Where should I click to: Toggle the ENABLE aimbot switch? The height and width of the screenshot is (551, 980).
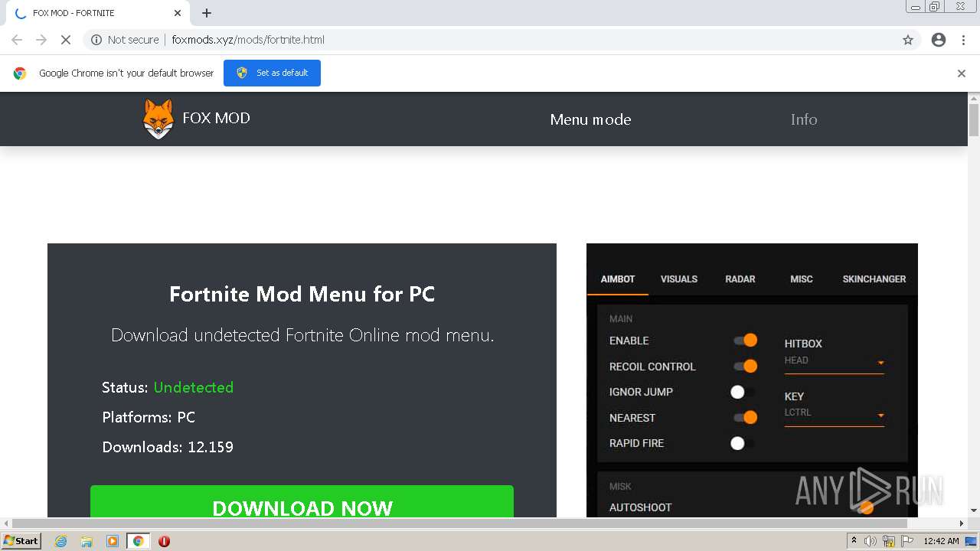[x=745, y=341]
